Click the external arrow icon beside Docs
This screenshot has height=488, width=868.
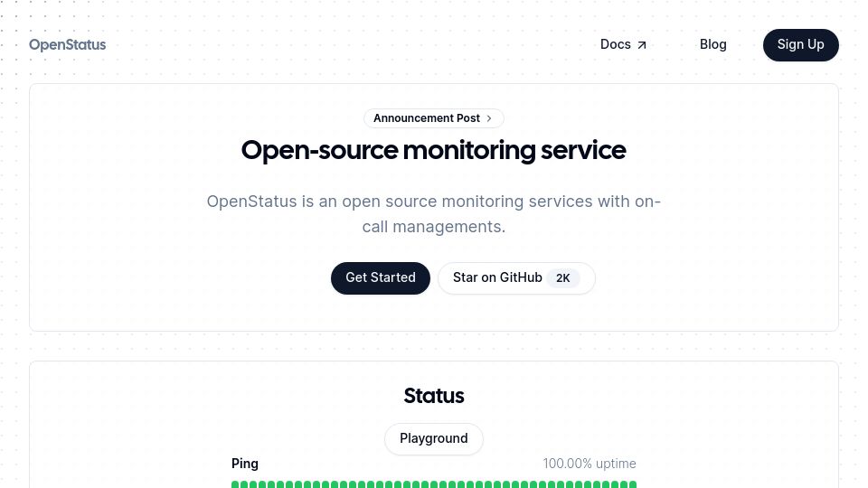pos(642,45)
